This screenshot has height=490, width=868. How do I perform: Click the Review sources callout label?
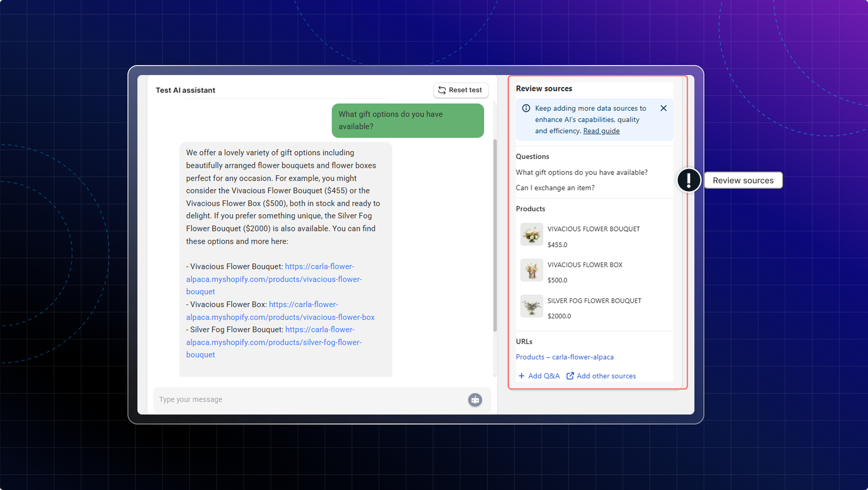click(743, 180)
